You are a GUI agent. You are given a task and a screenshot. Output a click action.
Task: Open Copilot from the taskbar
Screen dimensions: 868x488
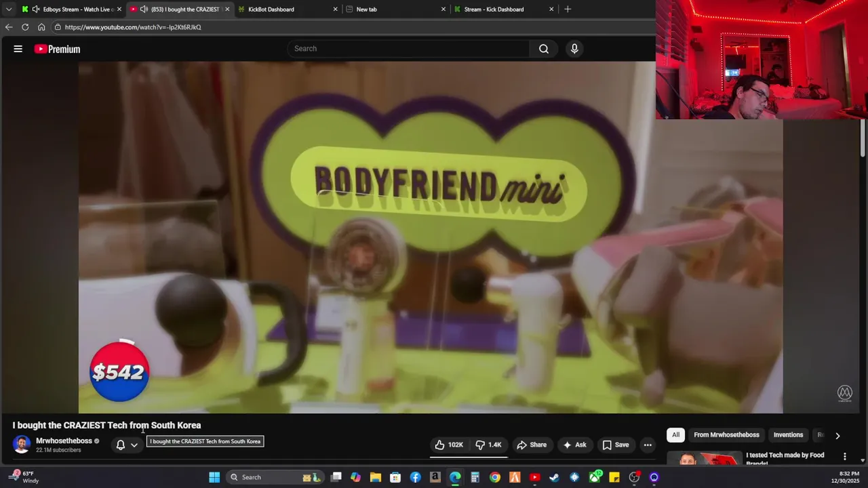[356, 477]
